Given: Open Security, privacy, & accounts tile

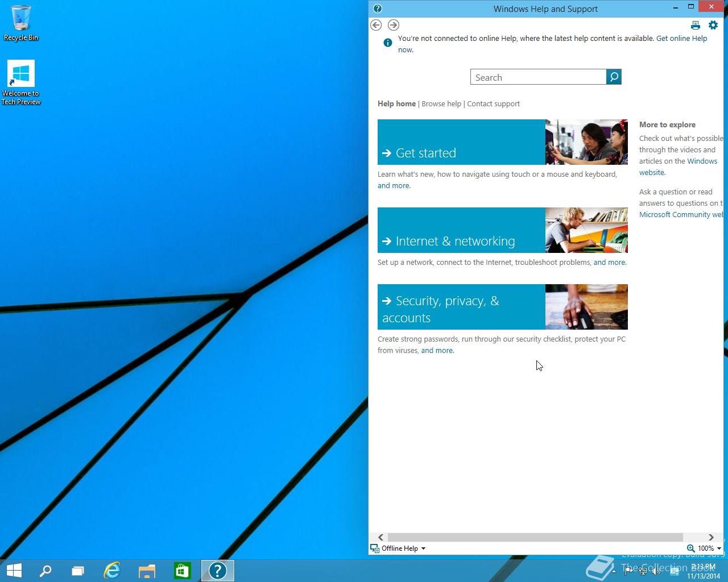Looking at the screenshot, I should (x=503, y=307).
